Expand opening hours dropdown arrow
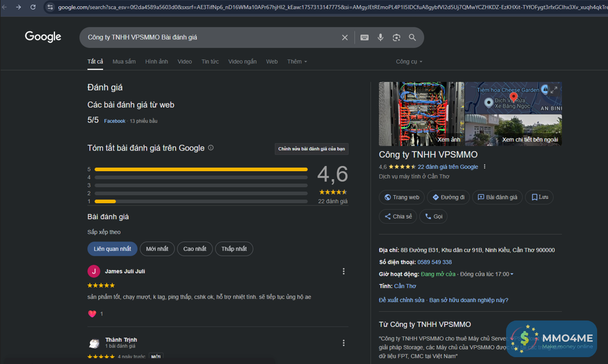This screenshot has height=364, width=608. (512, 274)
